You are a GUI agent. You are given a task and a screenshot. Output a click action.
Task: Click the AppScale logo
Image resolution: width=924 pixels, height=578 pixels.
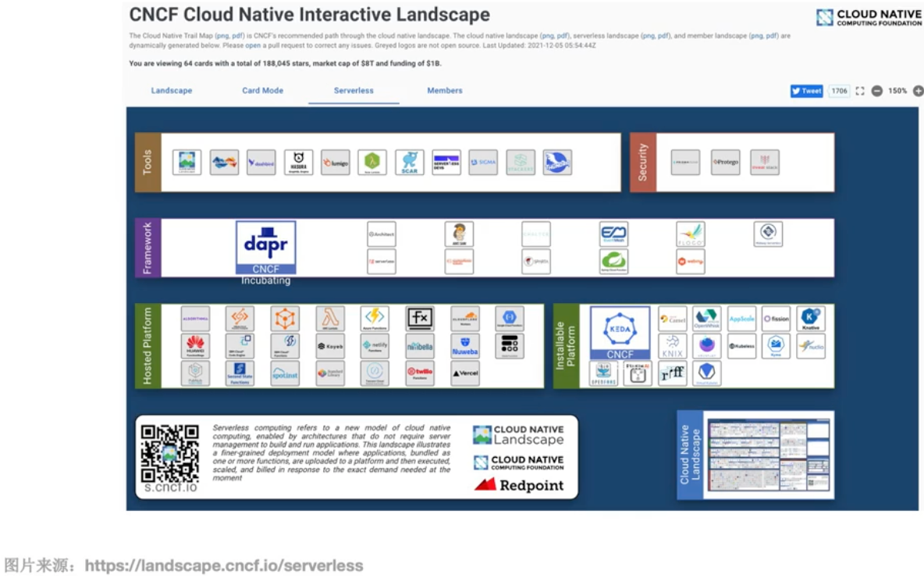coord(742,319)
